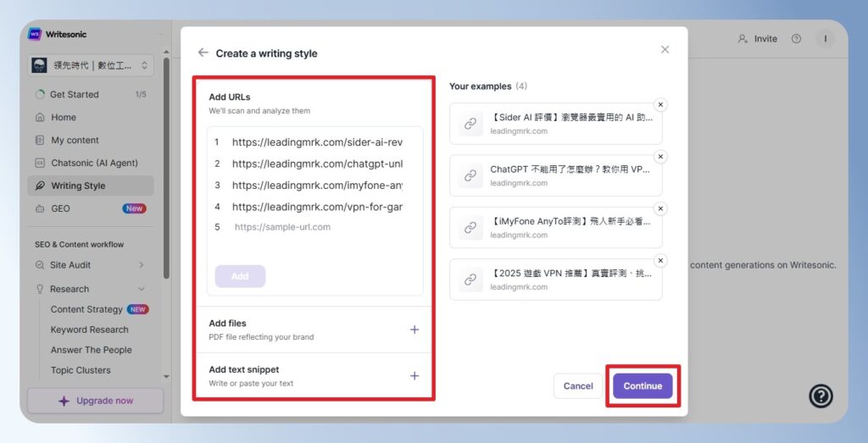Close the Create a writing style dialog

click(665, 49)
